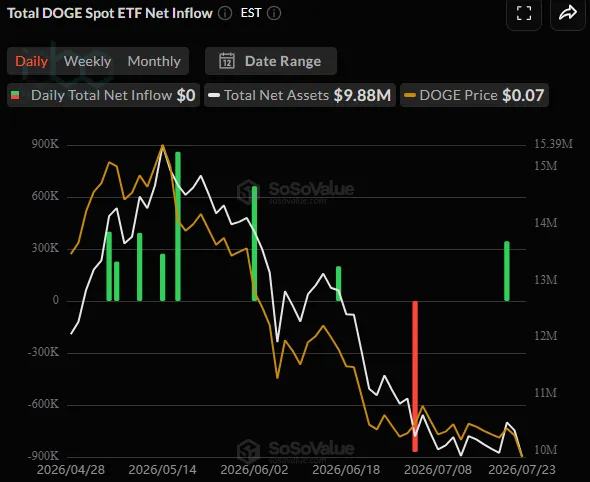This screenshot has height=482, width=590.
Task: Click the calendar icon in Date Range
Action: [x=227, y=61]
